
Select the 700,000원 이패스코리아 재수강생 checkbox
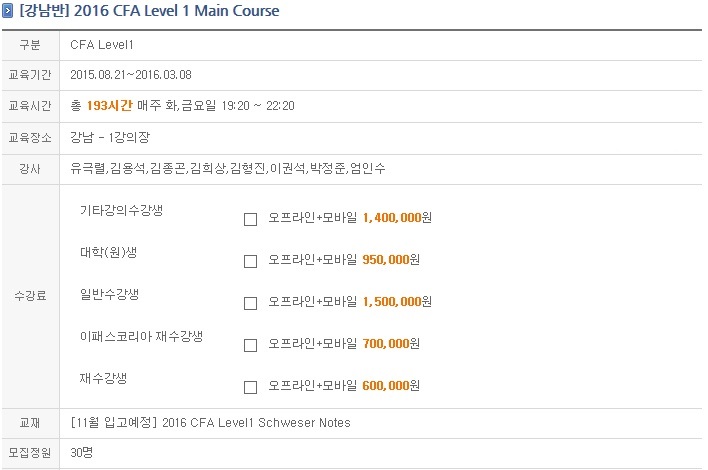250,345
